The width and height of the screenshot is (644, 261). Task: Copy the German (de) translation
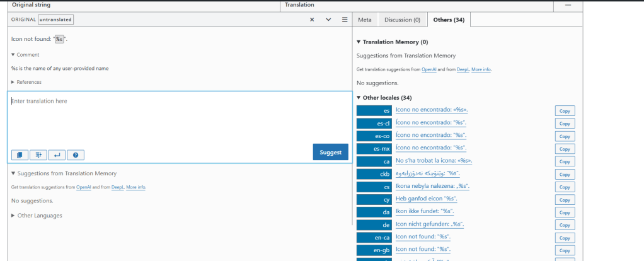coord(565,224)
